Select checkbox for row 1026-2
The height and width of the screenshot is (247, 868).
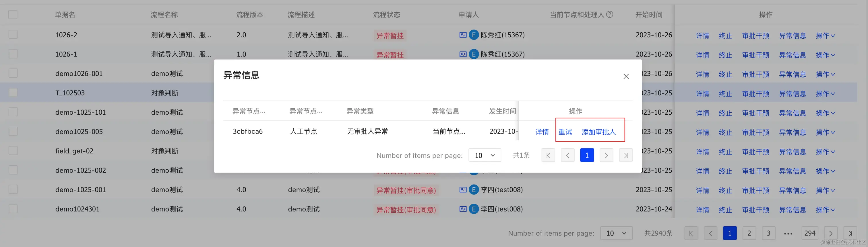(13, 34)
